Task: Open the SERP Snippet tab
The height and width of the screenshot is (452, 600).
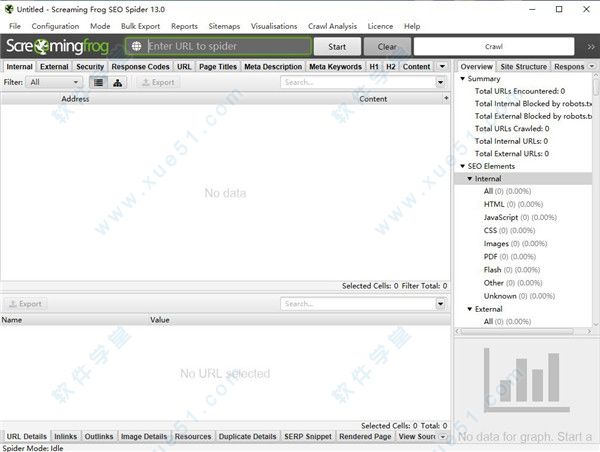Action: (308, 436)
